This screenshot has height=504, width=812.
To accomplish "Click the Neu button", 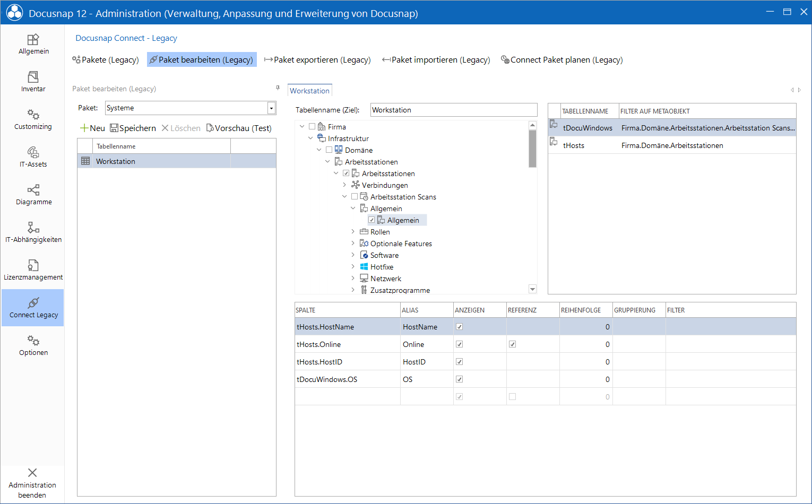I will pos(92,128).
